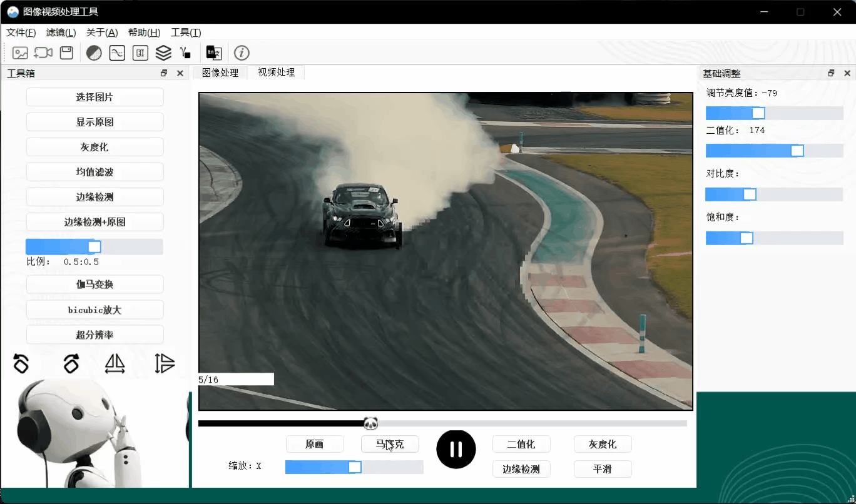
Task: Click the video preview frame
Action: pos(446,251)
